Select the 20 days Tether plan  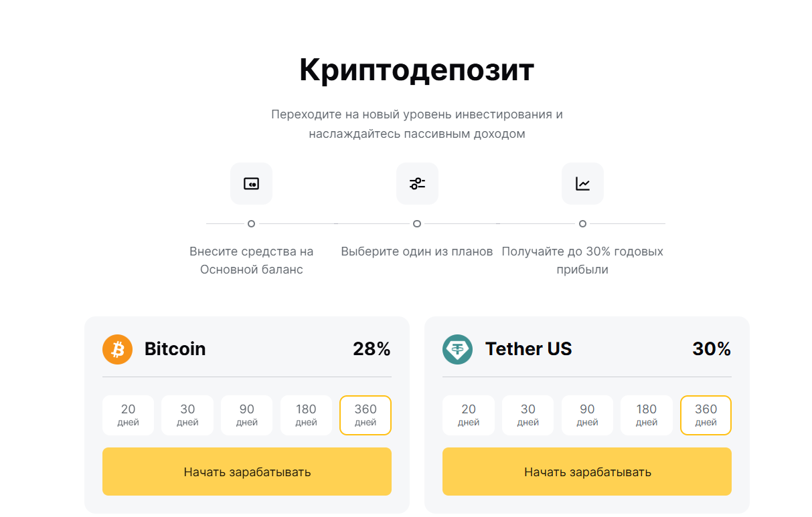(x=468, y=415)
